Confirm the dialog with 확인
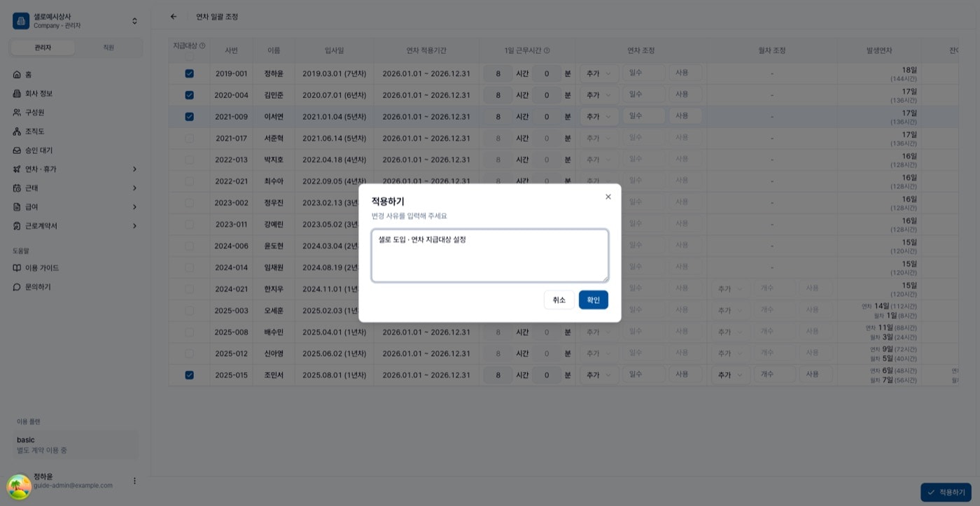980x506 pixels. (594, 300)
